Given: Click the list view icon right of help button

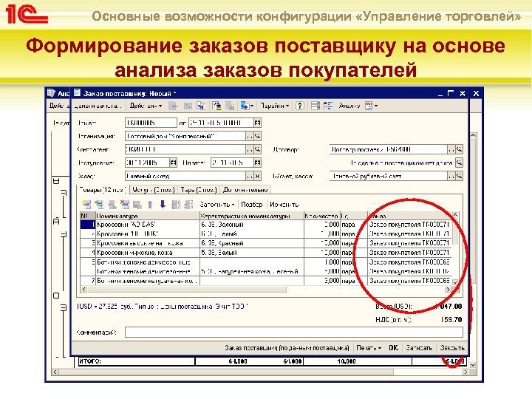Looking at the screenshot, I should coord(316,106).
